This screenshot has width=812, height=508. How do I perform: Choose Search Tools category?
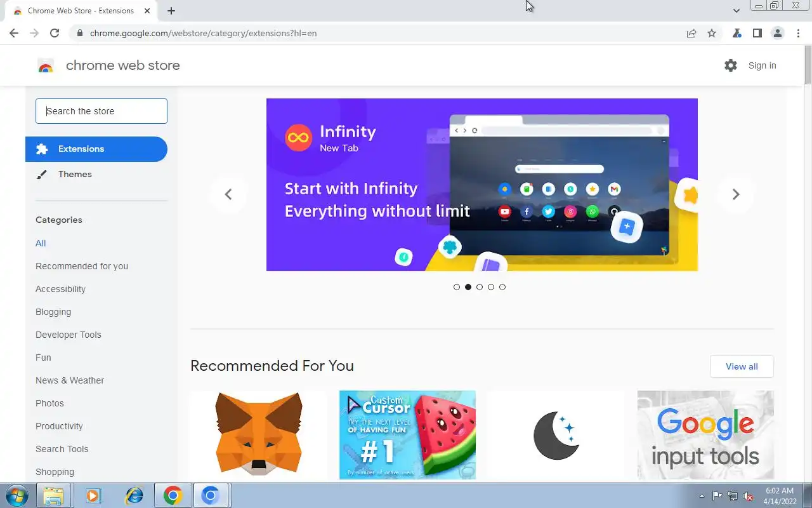[x=62, y=449]
